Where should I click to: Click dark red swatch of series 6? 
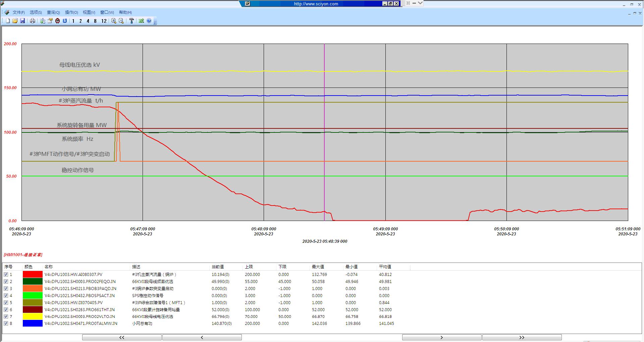point(33,309)
